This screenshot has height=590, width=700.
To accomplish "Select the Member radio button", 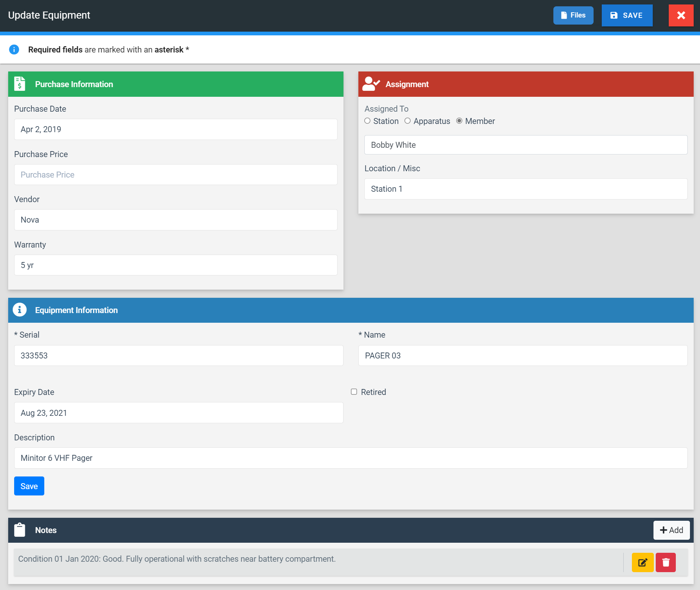I will click(459, 121).
